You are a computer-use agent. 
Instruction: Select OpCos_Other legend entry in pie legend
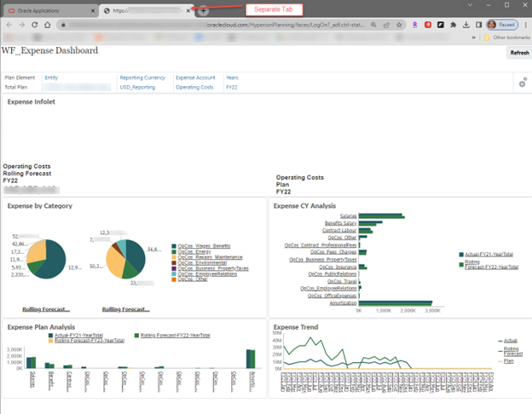[x=193, y=279]
